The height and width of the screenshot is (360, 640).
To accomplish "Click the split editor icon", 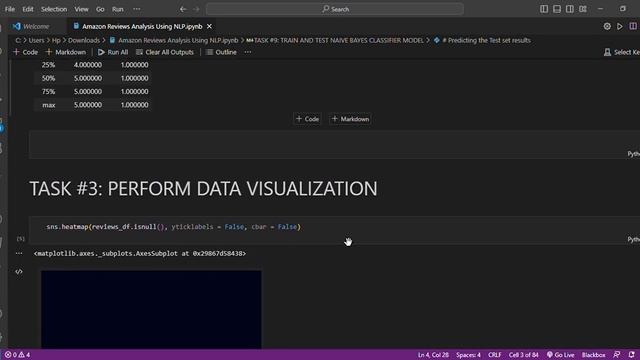I will point(633,26).
